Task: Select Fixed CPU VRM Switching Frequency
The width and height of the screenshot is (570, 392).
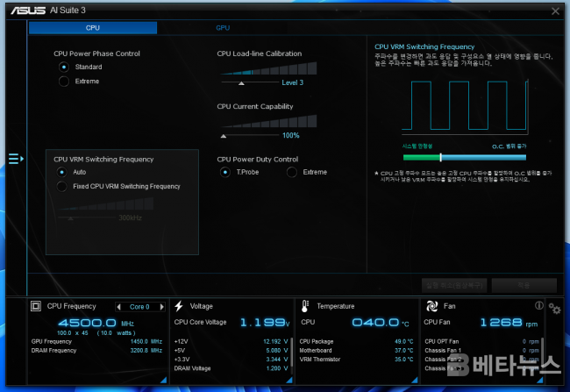Action: 61,186
